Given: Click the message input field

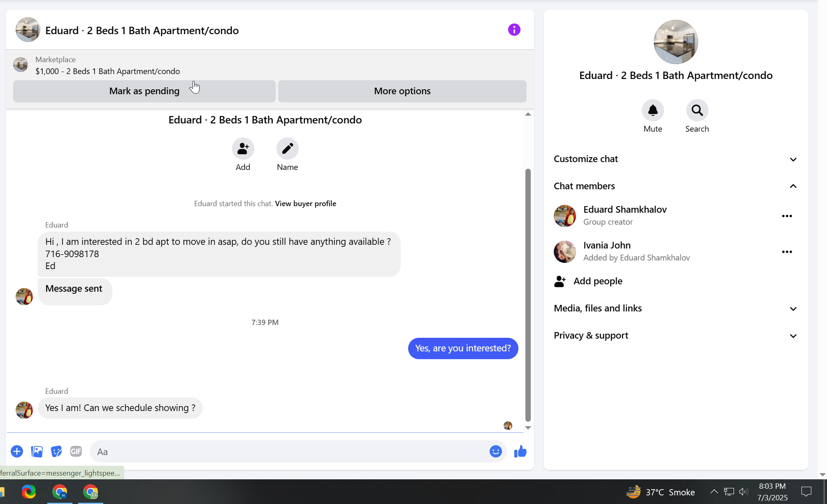Looking at the screenshot, I should point(288,451).
